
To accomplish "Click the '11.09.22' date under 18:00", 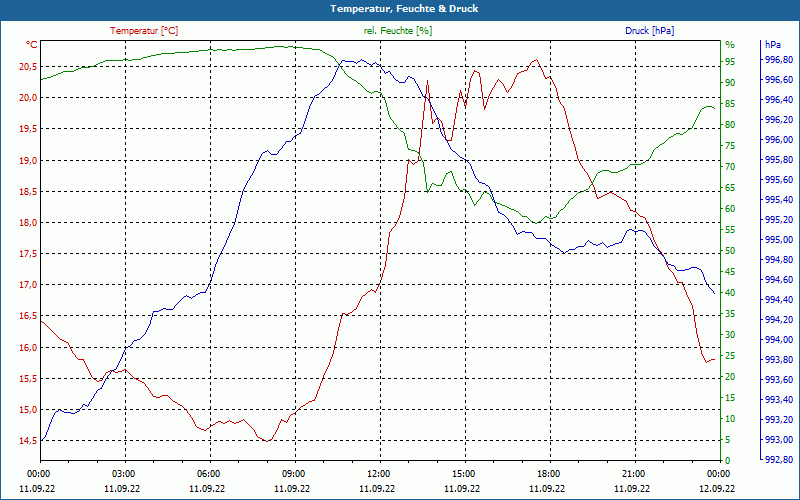I will pyautogui.click(x=547, y=489).
